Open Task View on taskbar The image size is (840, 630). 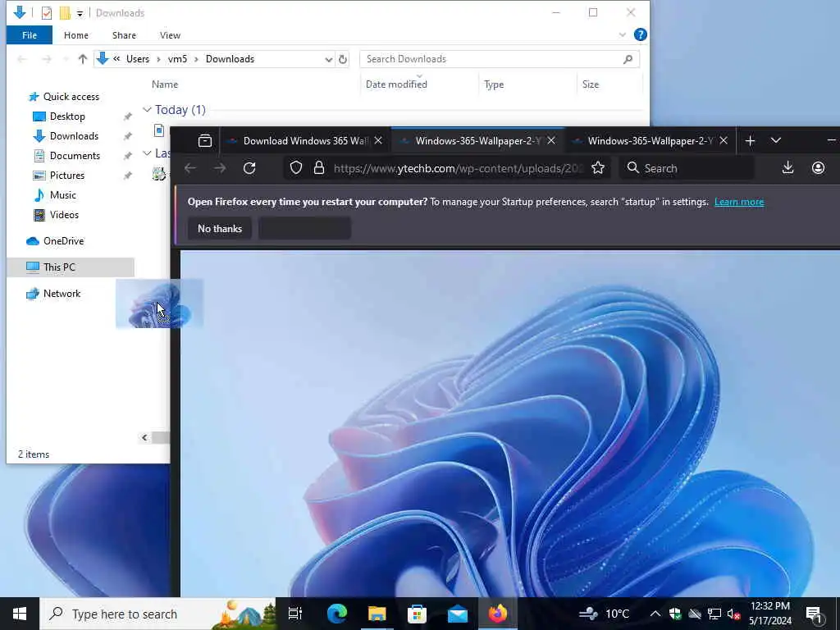(295, 614)
